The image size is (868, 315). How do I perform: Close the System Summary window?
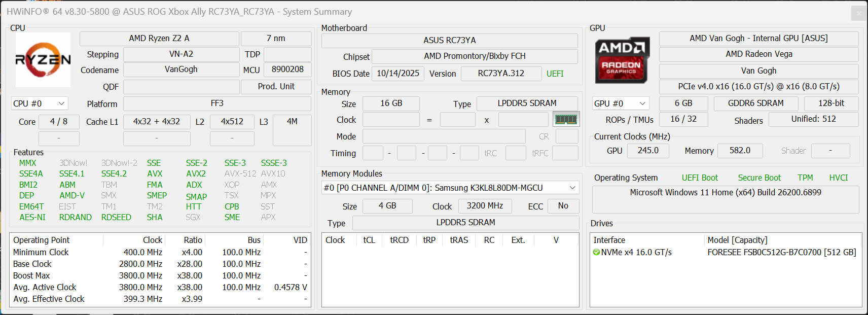click(x=858, y=13)
